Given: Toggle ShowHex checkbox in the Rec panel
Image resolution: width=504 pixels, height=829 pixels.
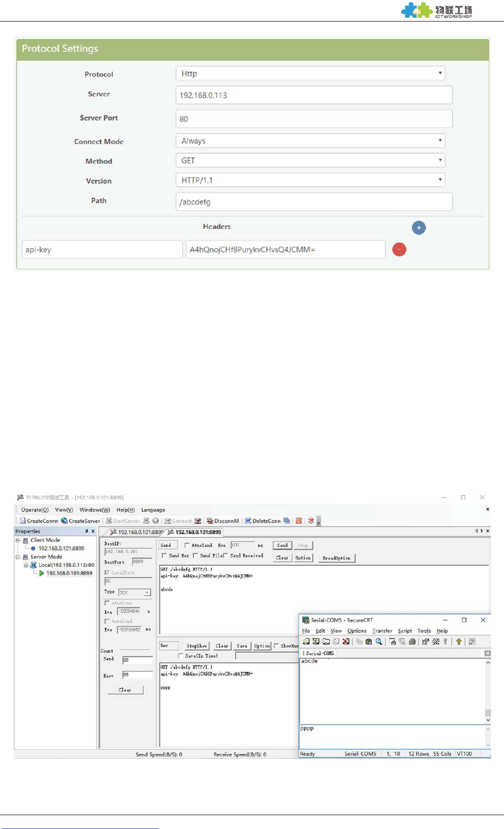Looking at the screenshot, I should 276,646.
